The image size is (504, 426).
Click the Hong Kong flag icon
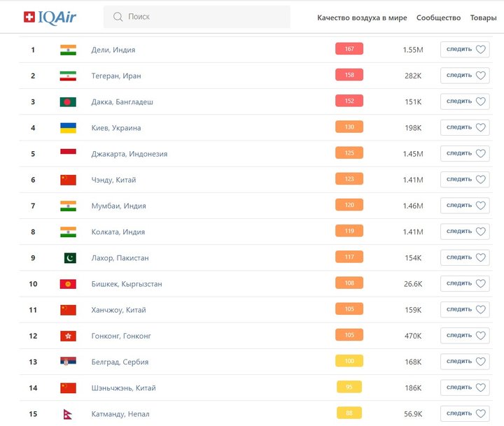pyautogui.click(x=68, y=336)
